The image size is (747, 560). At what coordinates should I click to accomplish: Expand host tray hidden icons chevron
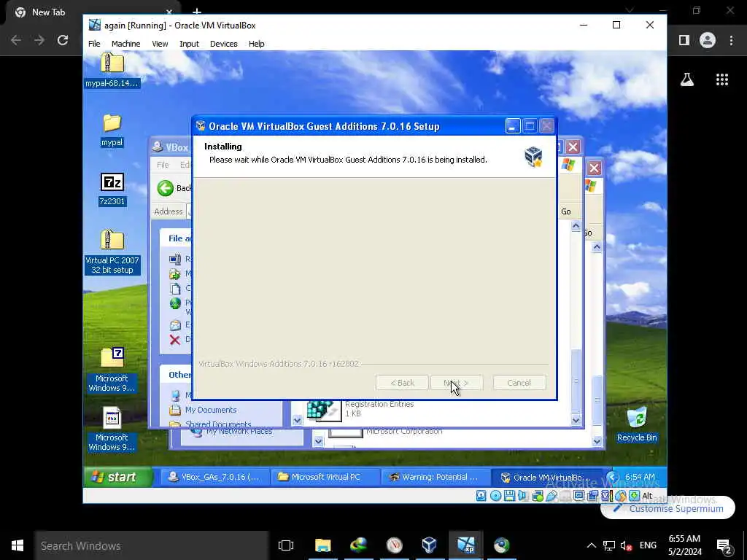591,545
